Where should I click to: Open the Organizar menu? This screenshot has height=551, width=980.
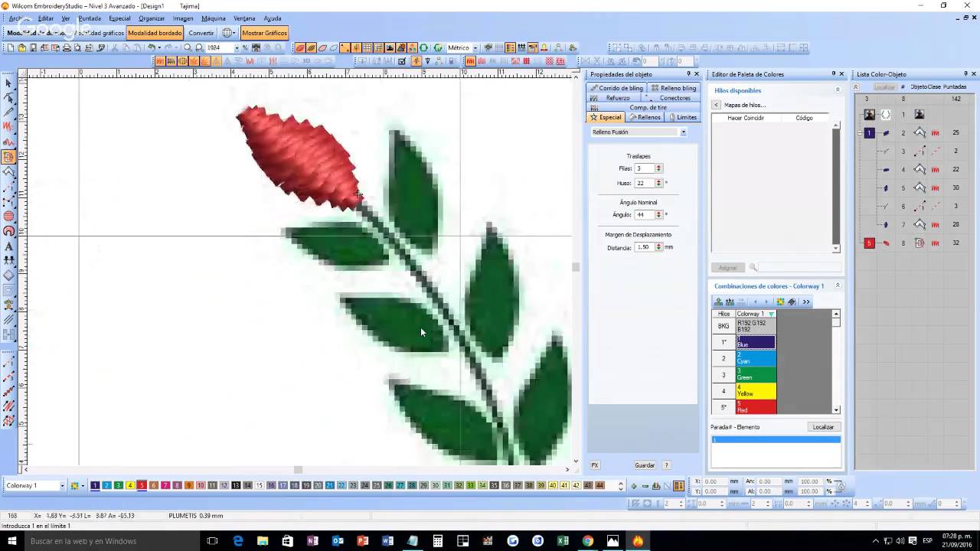152,18
